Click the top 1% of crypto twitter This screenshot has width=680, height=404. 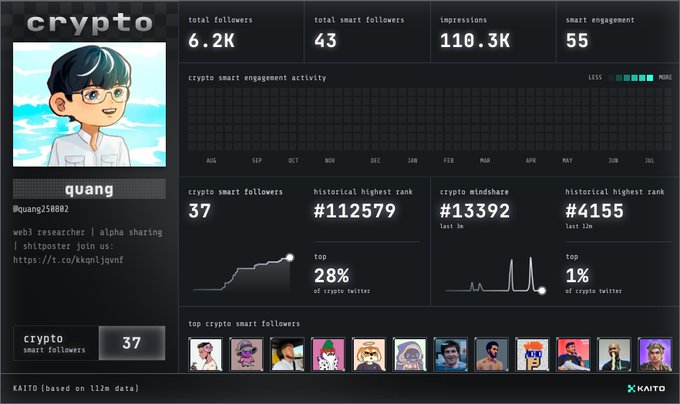point(577,276)
